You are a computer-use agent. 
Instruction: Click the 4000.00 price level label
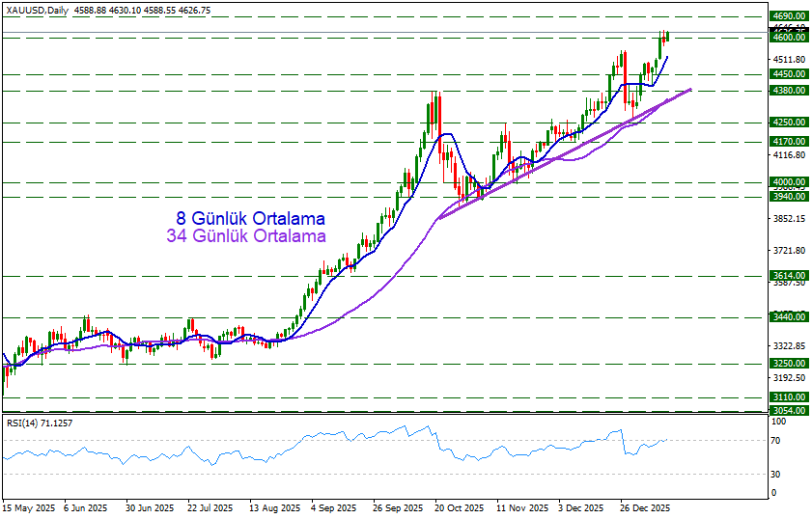coord(789,182)
